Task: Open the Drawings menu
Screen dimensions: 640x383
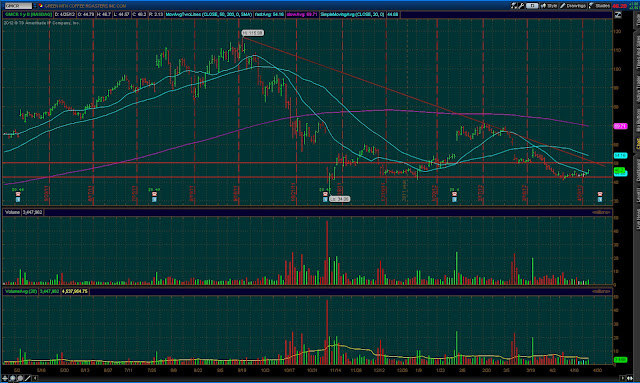Action: point(573,6)
